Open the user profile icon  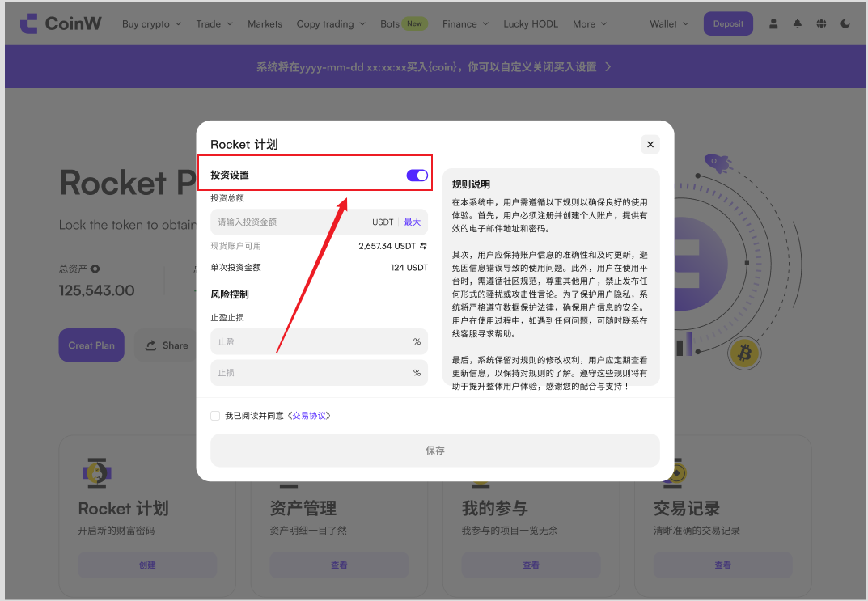click(773, 24)
